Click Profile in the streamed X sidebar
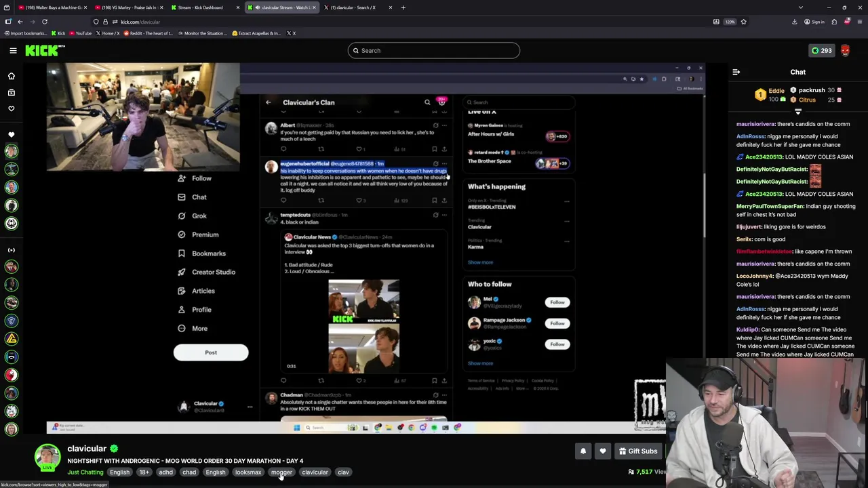This screenshot has width=868, height=488. pyautogui.click(x=195, y=310)
